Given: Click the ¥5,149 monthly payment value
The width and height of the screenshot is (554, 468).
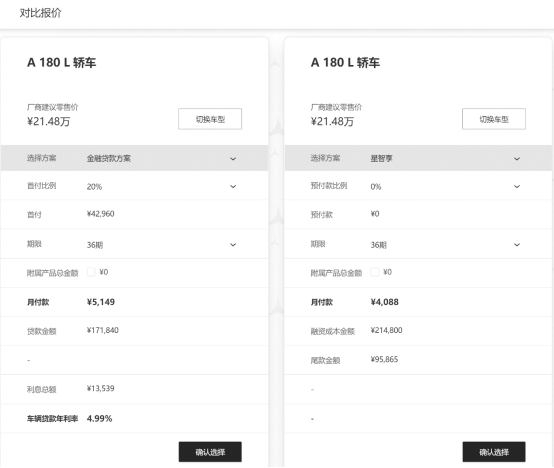Looking at the screenshot, I should click(101, 302).
